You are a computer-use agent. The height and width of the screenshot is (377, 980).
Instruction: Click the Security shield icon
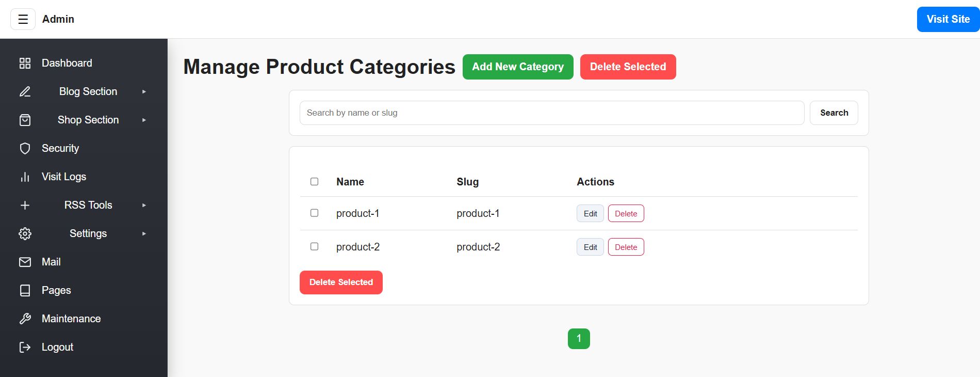(25, 149)
